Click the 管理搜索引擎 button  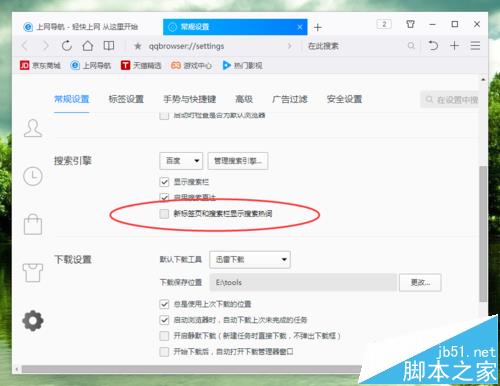(238, 161)
